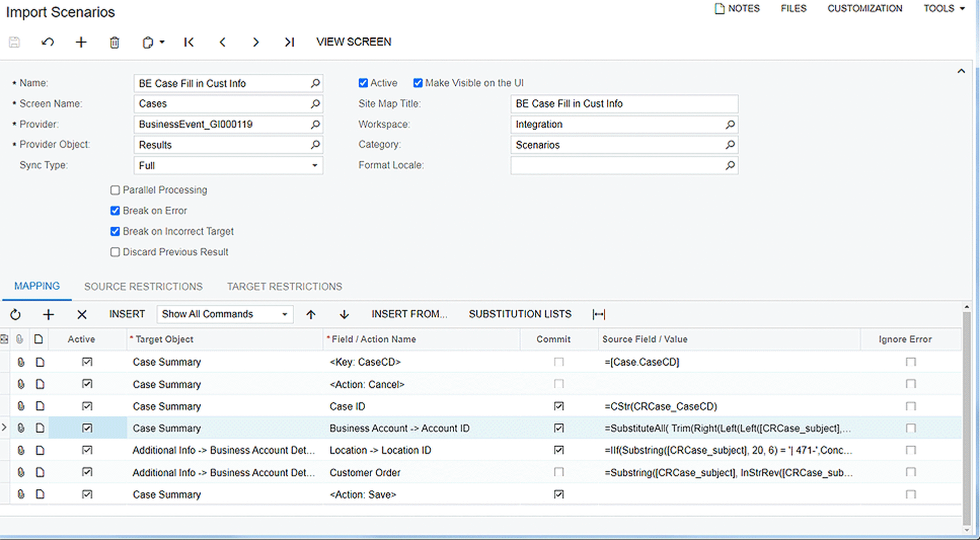Expand the Show All Commands dropdown
980x540 pixels.
[x=284, y=314]
